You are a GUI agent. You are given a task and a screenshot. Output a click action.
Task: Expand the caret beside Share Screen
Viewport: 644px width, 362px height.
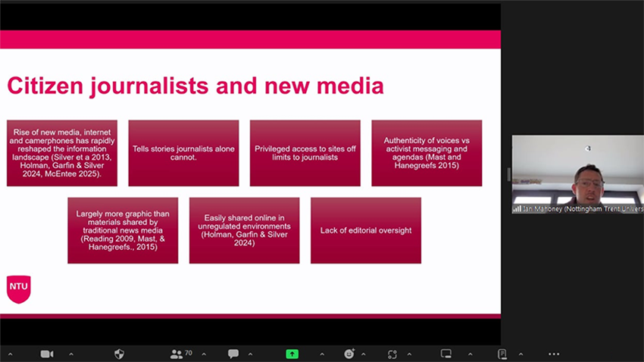[321, 354]
